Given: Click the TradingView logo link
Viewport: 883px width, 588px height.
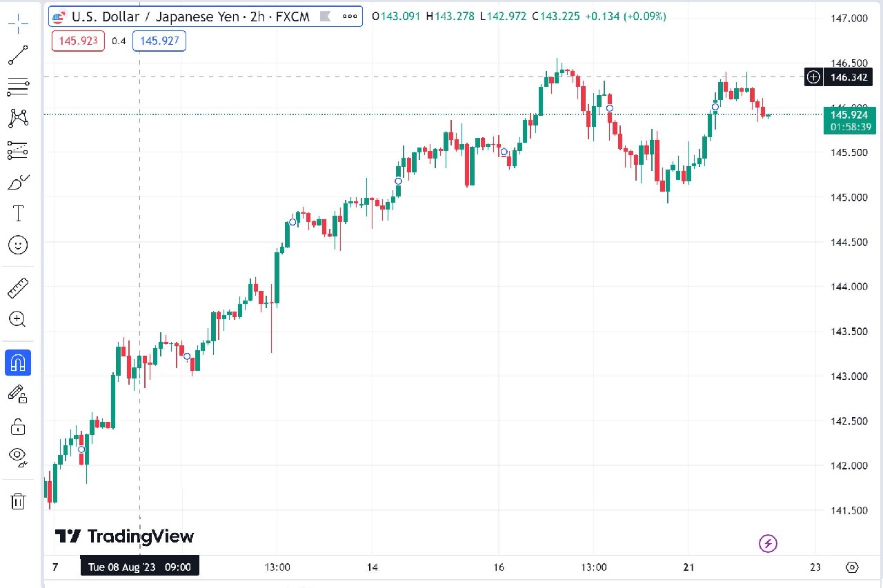Looking at the screenshot, I should pos(125,536).
